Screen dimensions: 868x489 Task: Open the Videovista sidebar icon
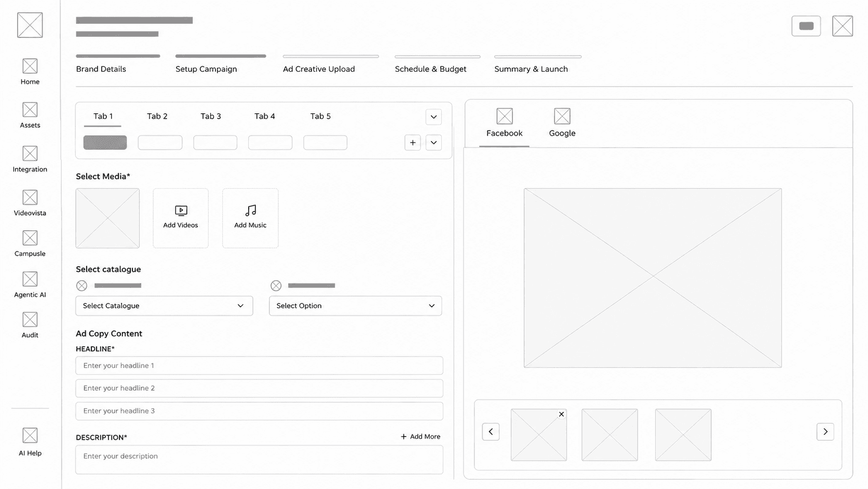coord(30,197)
